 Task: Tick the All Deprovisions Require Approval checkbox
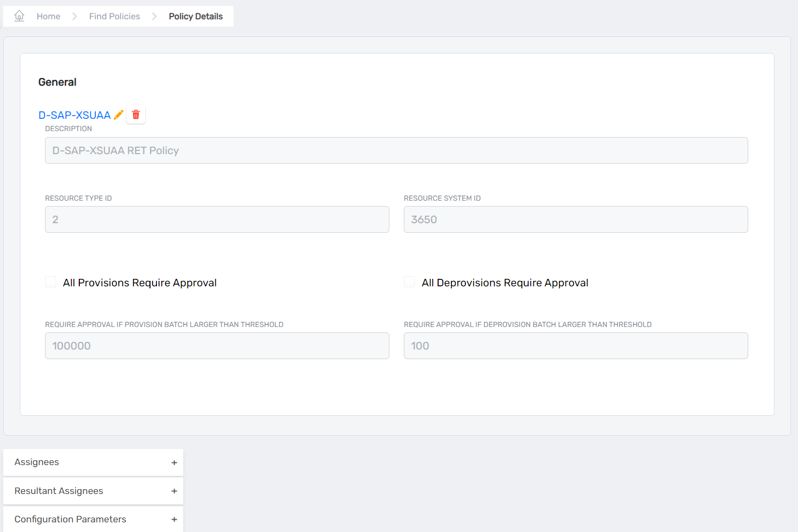(410, 282)
